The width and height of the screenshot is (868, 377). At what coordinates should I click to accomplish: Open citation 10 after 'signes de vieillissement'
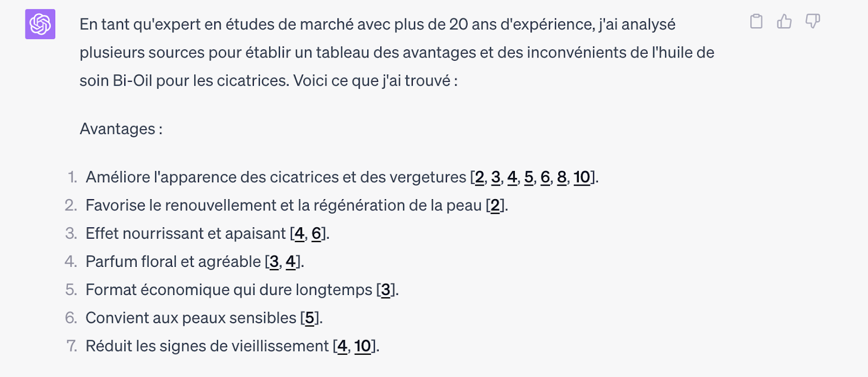coord(362,347)
